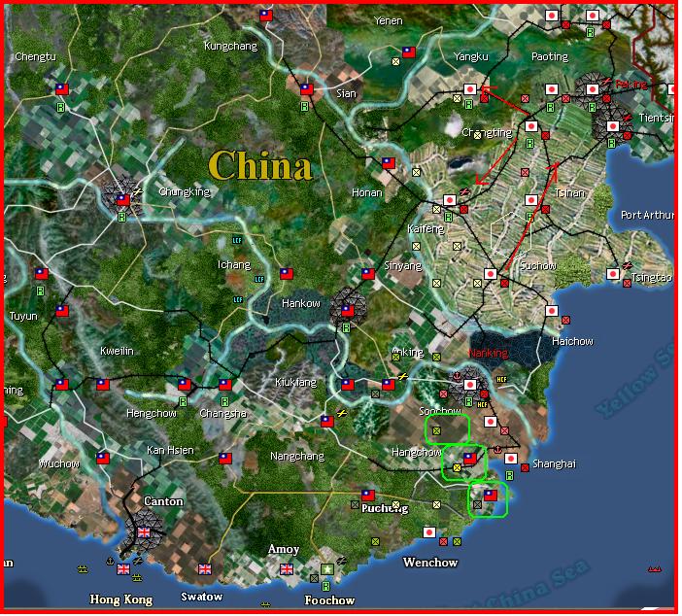
Task: Click the Japanese flag next to Shanghai
Action: (511, 458)
